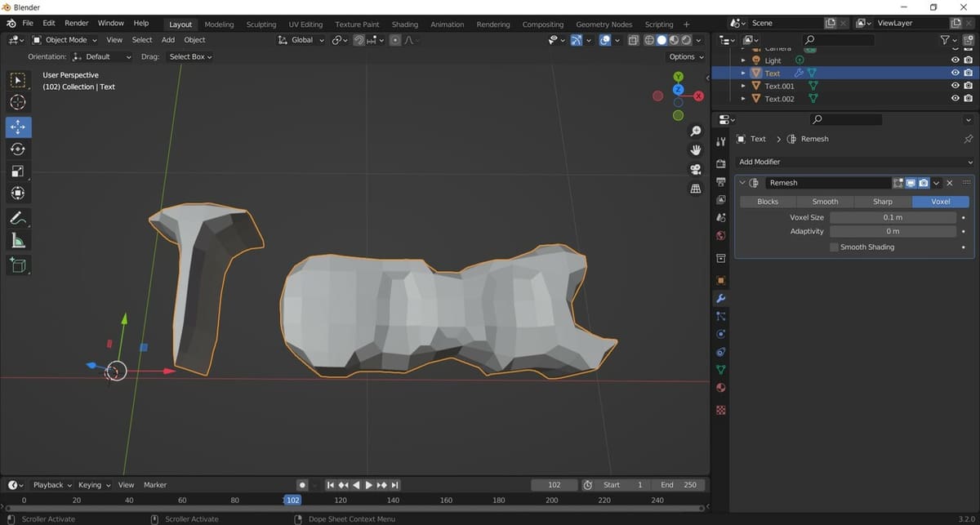Open the Tool properties tab
The image size is (980, 525).
click(x=720, y=142)
